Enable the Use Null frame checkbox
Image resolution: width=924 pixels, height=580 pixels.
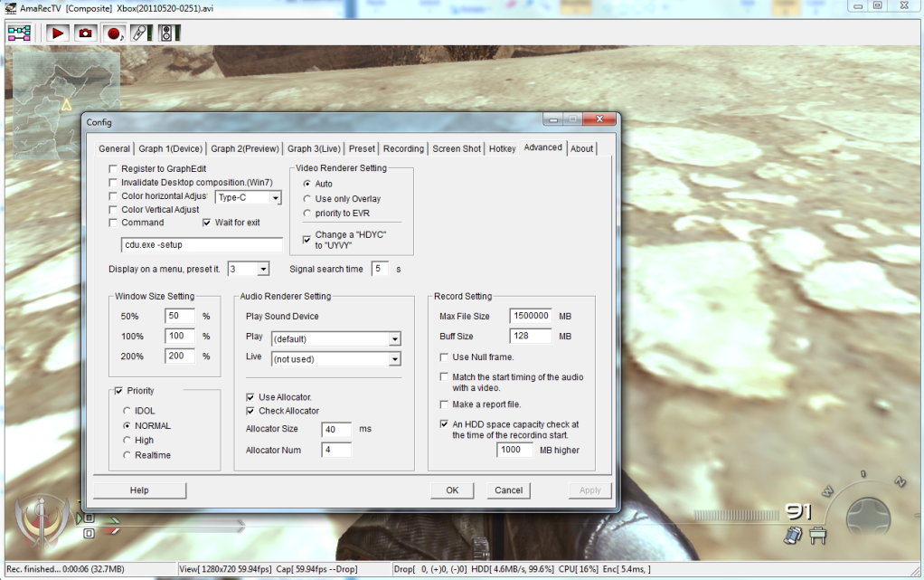tap(444, 357)
